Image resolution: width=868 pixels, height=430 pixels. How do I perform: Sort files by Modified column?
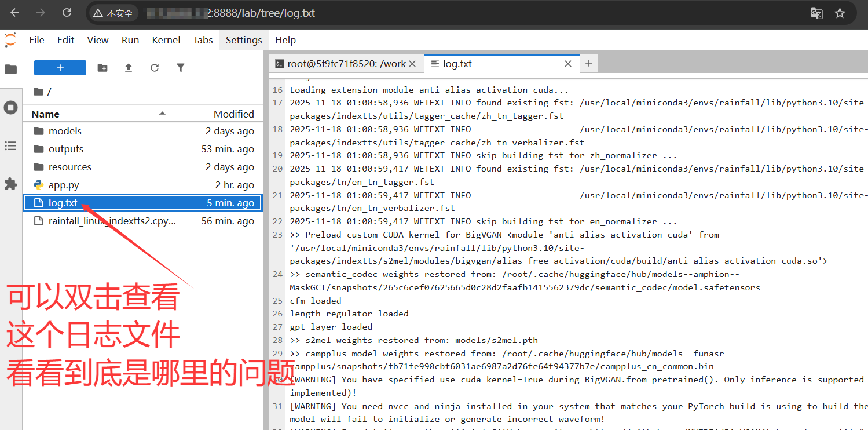point(233,114)
